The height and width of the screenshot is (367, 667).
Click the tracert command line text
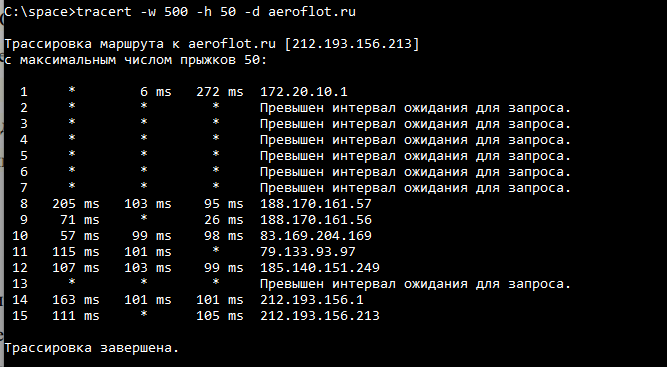point(180,12)
